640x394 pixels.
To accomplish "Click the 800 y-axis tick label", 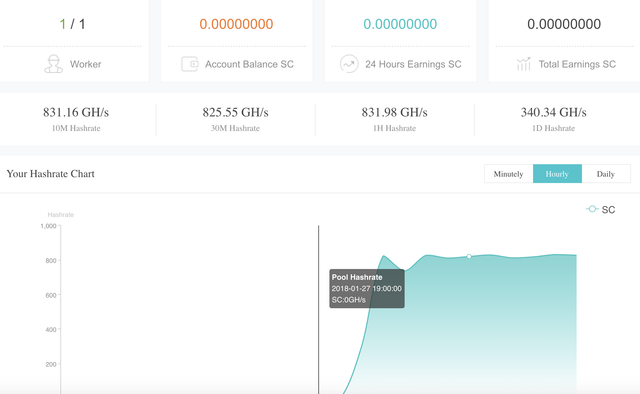I will click(51, 260).
